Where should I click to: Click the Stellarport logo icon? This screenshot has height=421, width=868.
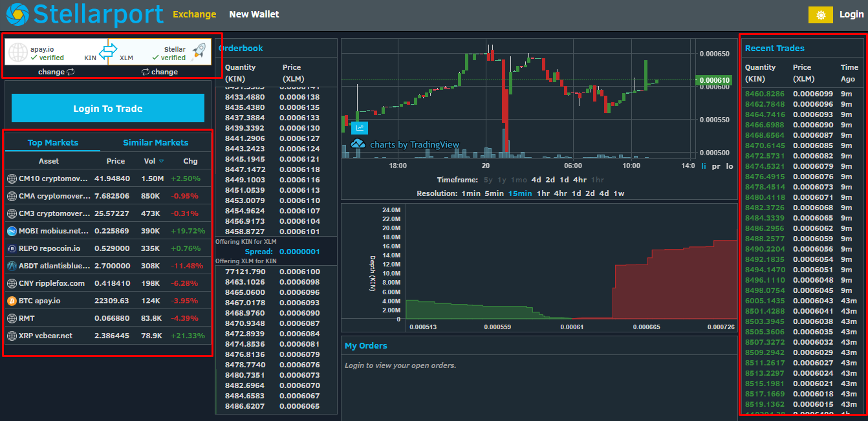pos(17,14)
